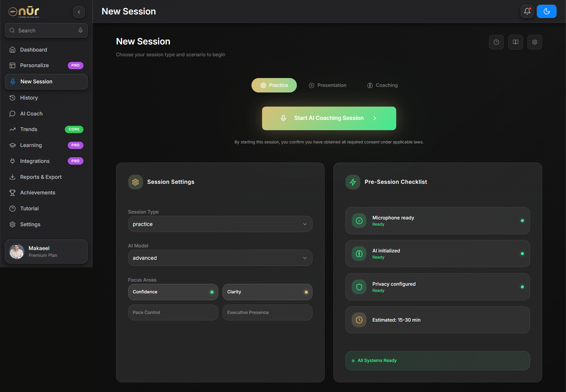Open the gear icon below the bell
Screen dimensions: 566x392
534,42
